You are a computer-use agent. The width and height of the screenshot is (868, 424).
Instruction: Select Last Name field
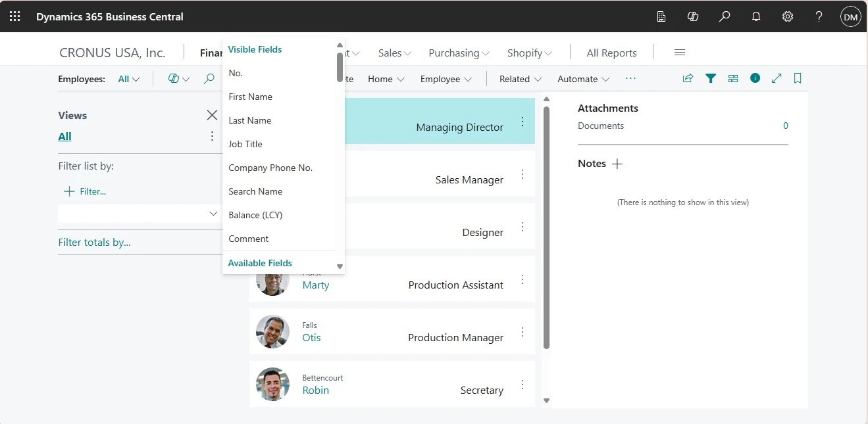[x=279, y=120]
